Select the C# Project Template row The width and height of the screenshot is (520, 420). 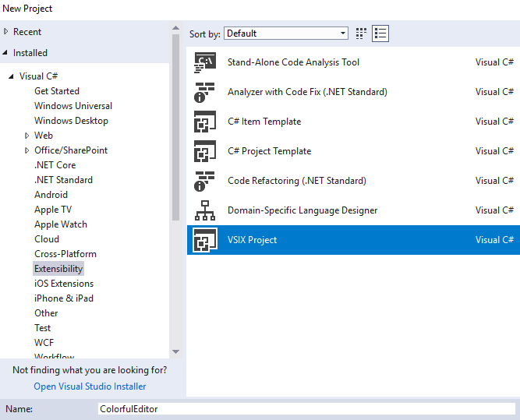coord(353,151)
